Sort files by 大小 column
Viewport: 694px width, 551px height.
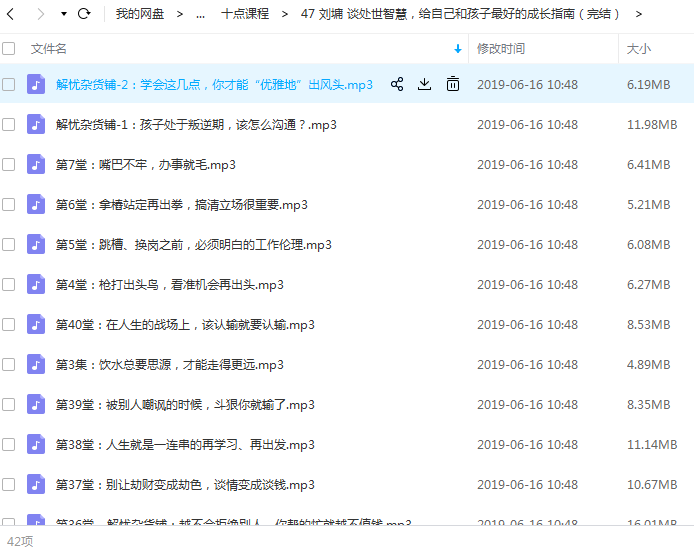638,48
